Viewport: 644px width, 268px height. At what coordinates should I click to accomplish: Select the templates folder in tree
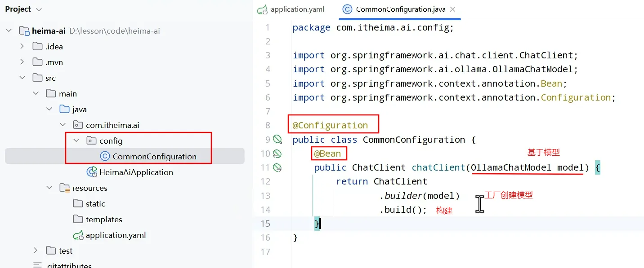click(x=104, y=219)
